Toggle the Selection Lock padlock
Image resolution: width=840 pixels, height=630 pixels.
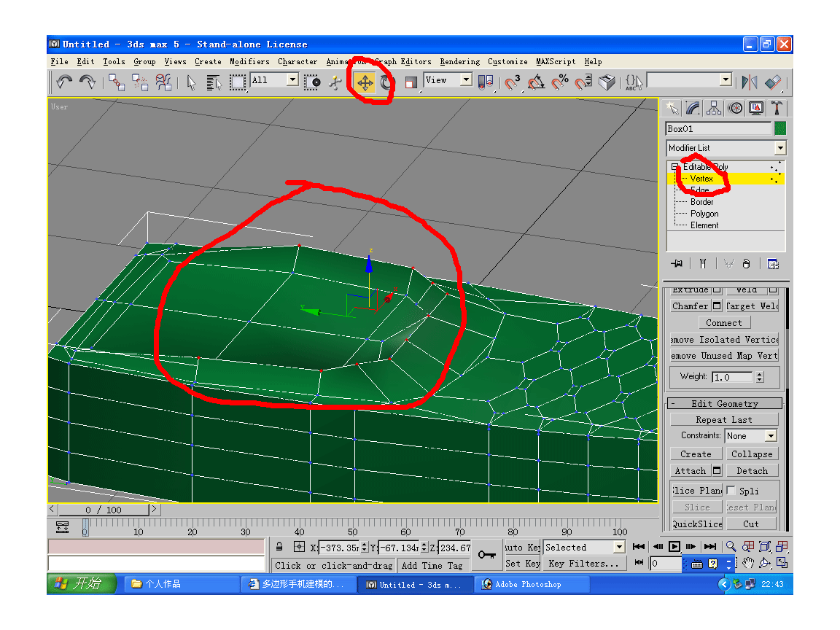(279, 547)
